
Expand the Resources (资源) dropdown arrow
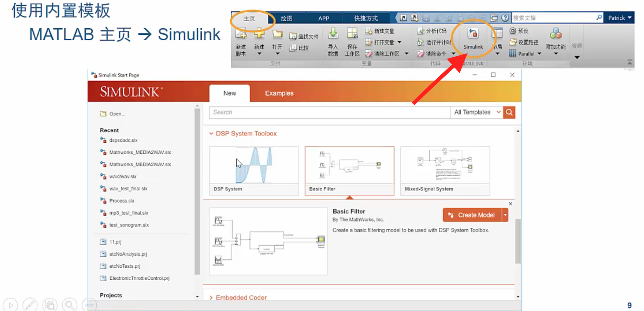(577, 57)
